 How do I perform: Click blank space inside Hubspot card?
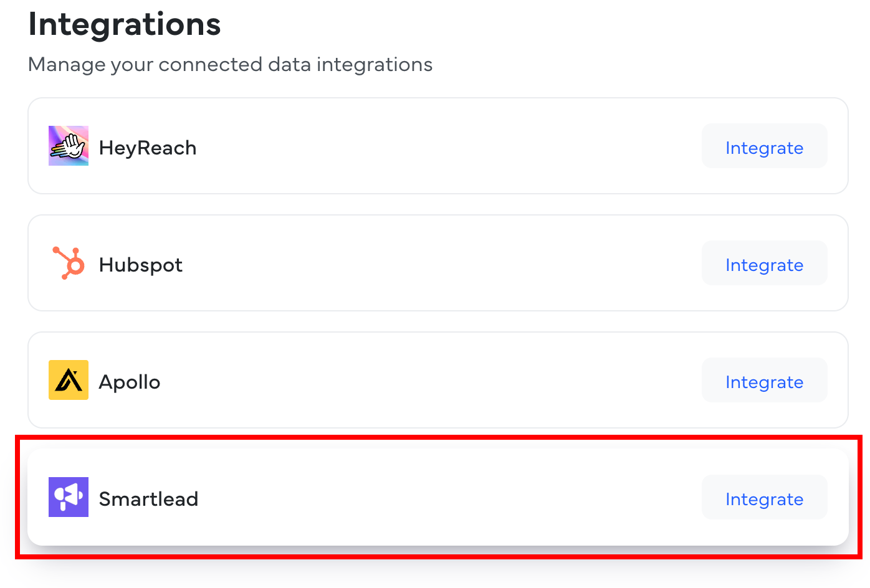436,264
